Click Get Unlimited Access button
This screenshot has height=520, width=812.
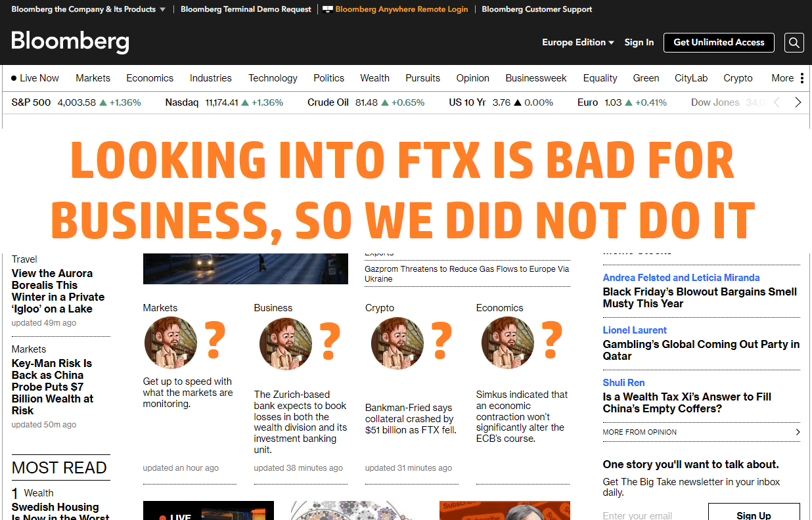point(719,42)
